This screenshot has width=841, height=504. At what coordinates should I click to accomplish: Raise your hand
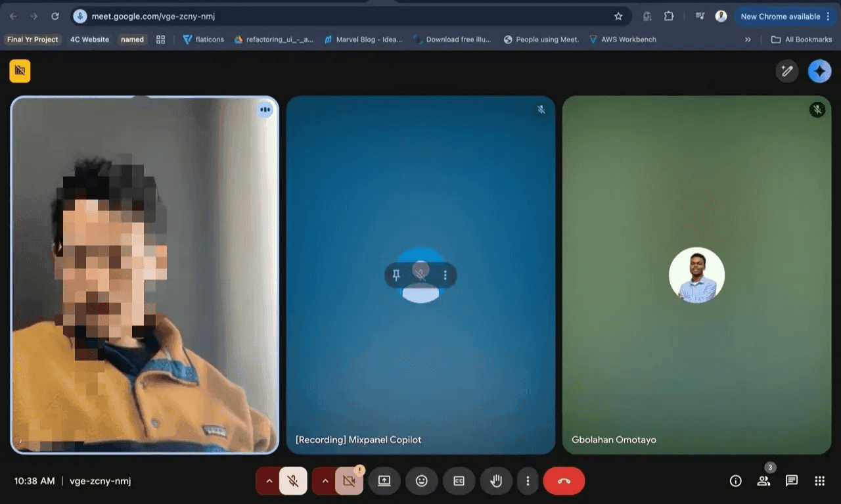point(497,481)
